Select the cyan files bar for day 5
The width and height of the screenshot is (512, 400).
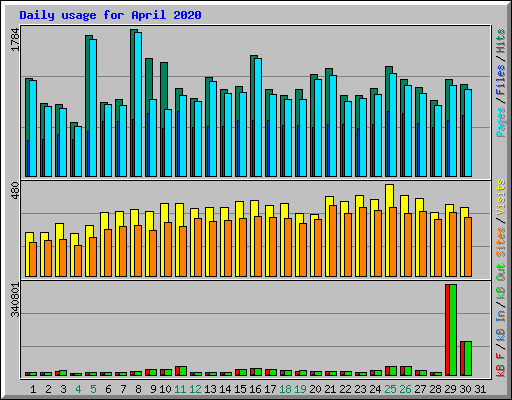pos(93,108)
